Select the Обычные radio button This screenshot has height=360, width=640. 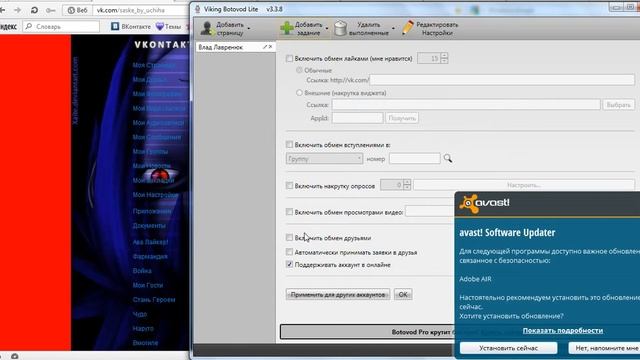[x=299, y=70]
